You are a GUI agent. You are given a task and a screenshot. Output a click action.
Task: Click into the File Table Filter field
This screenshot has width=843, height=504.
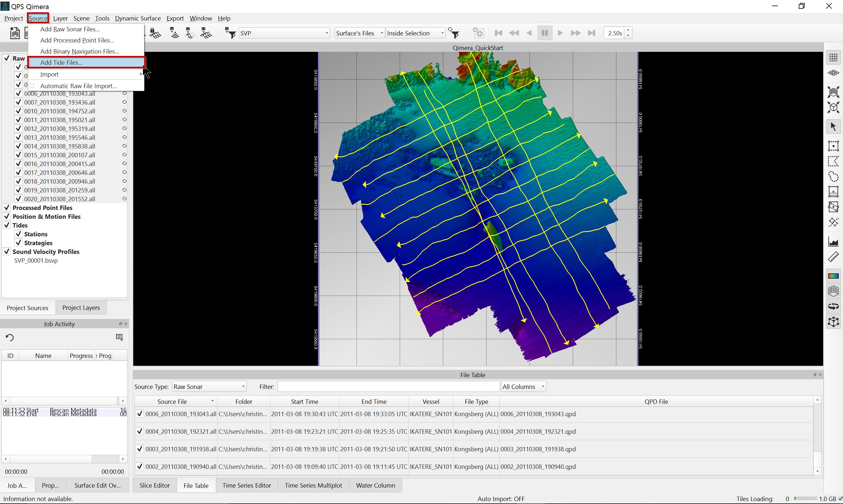tap(388, 387)
